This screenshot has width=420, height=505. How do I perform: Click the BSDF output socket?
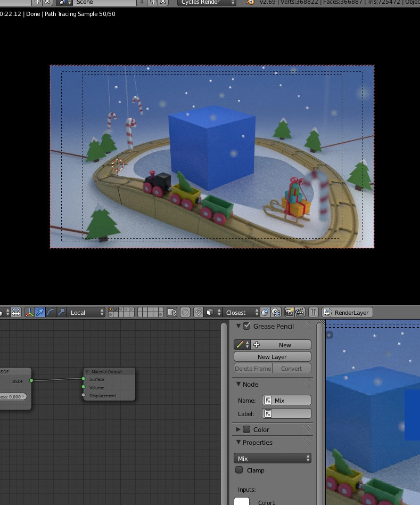point(31,381)
